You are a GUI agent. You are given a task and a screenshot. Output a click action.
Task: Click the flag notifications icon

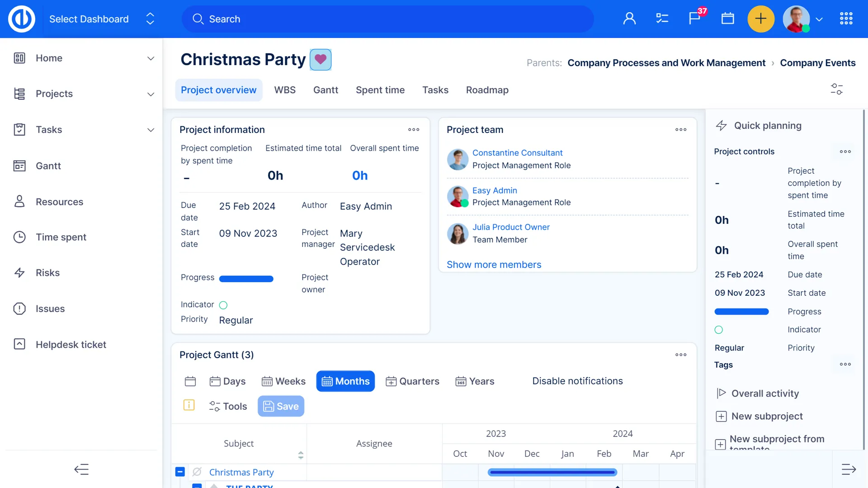coord(694,19)
